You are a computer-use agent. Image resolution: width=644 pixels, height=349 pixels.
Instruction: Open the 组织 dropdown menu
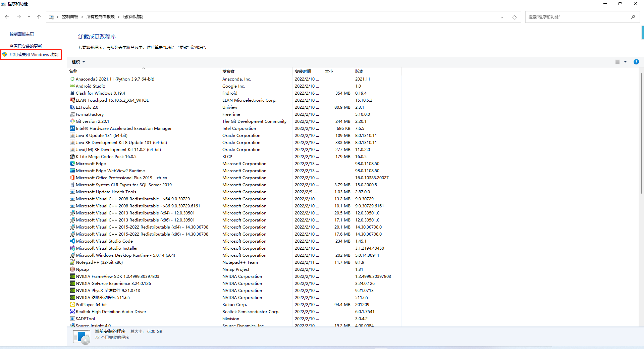pos(78,62)
